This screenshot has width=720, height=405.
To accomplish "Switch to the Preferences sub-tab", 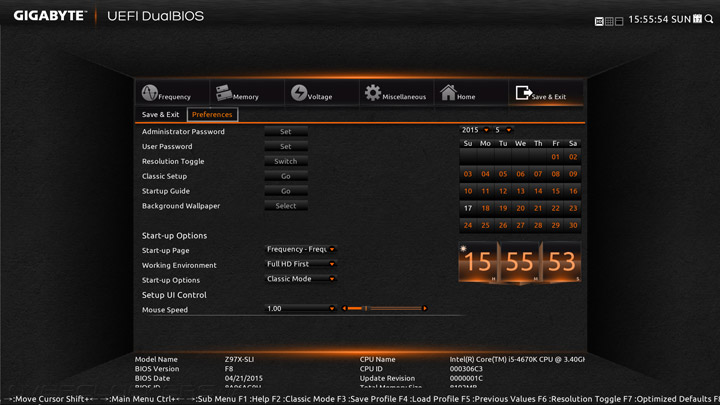I will coord(212,114).
